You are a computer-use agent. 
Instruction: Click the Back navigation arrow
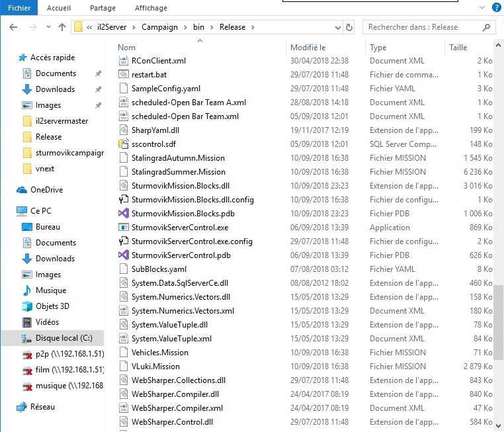[x=13, y=27]
